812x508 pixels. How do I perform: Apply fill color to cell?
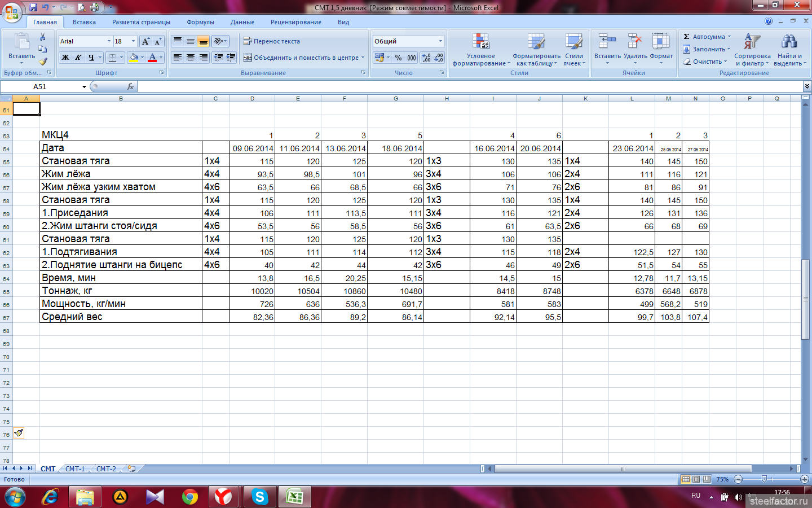pos(134,58)
